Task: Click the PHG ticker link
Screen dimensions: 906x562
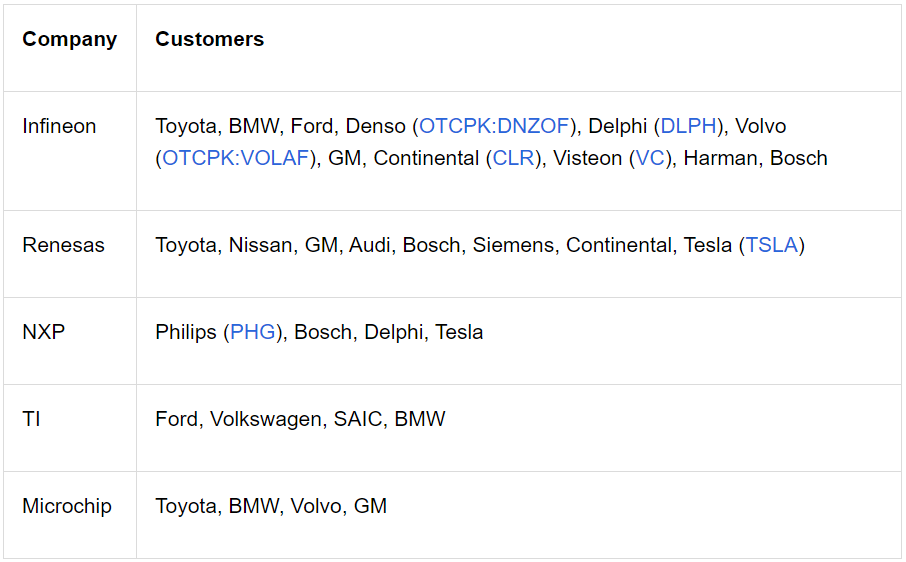Action: [253, 332]
